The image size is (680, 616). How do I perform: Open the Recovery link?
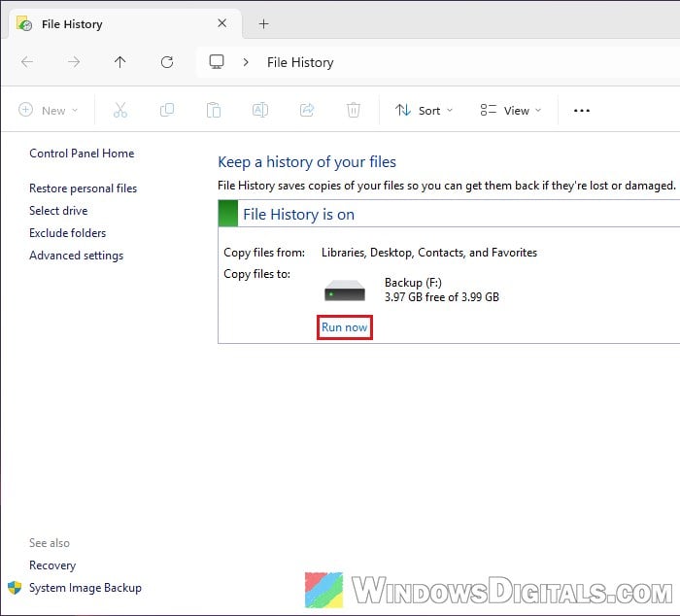(x=52, y=565)
